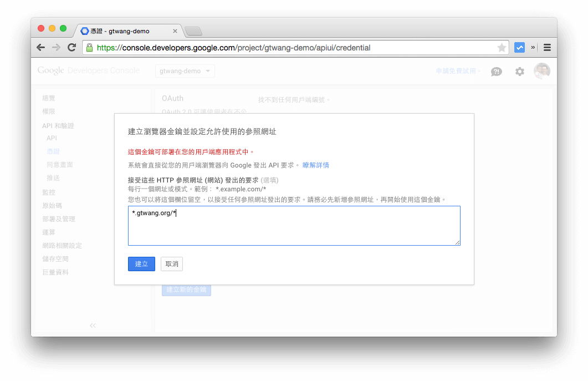Click the blue checkmark extension icon
This screenshot has width=588, height=381.
click(x=519, y=47)
